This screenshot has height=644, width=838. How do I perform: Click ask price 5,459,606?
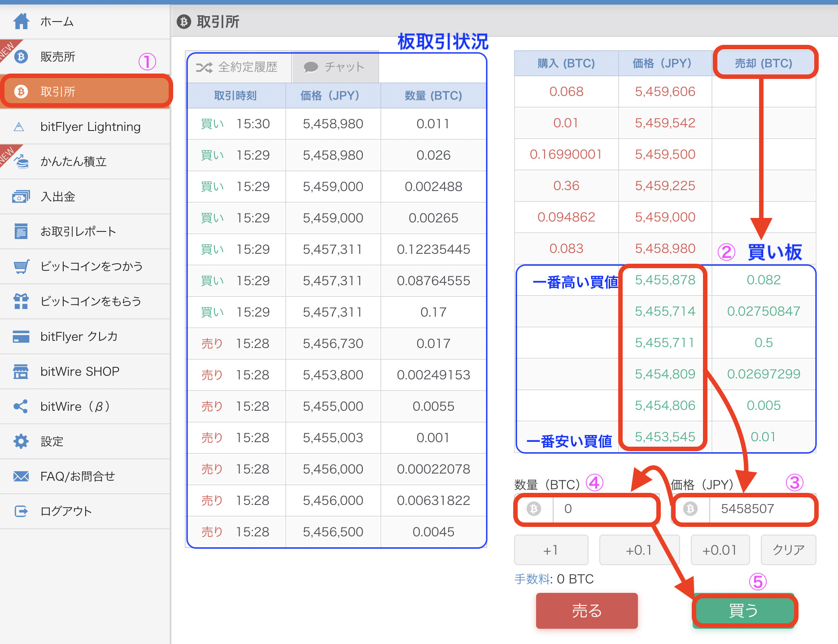coord(665,91)
